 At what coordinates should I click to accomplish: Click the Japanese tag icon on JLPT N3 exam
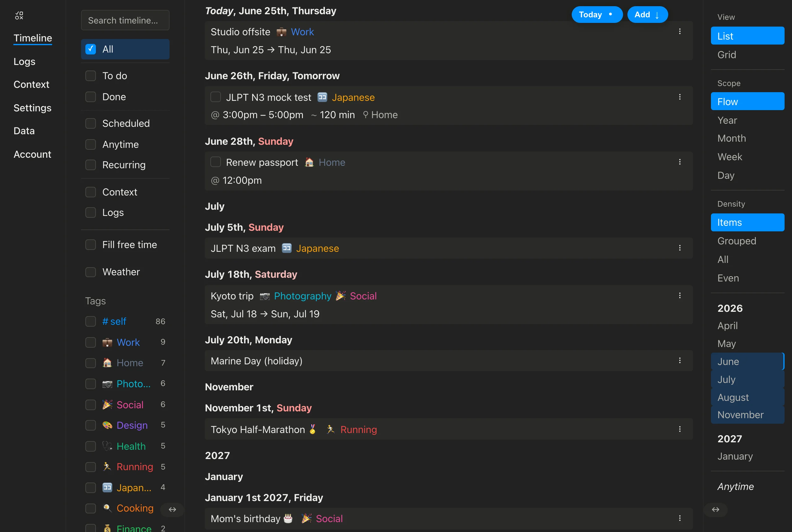coord(287,248)
